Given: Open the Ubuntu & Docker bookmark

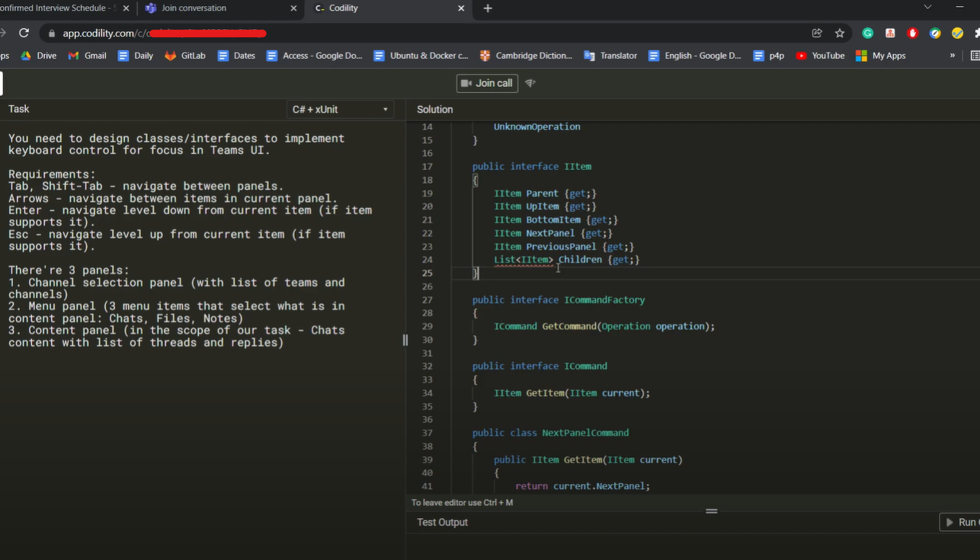Looking at the screenshot, I should pyautogui.click(x=421, y=56).
